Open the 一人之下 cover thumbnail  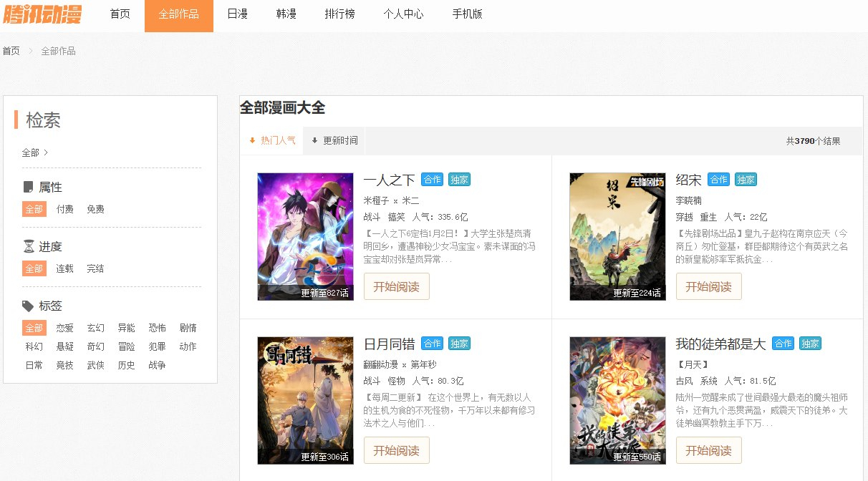(x=306, y=236)
